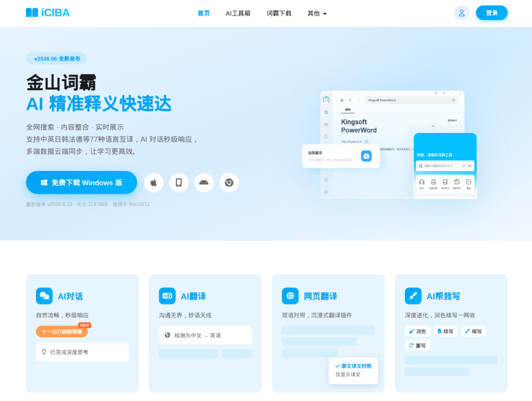Select the tablet device download icon

(179, 183)
